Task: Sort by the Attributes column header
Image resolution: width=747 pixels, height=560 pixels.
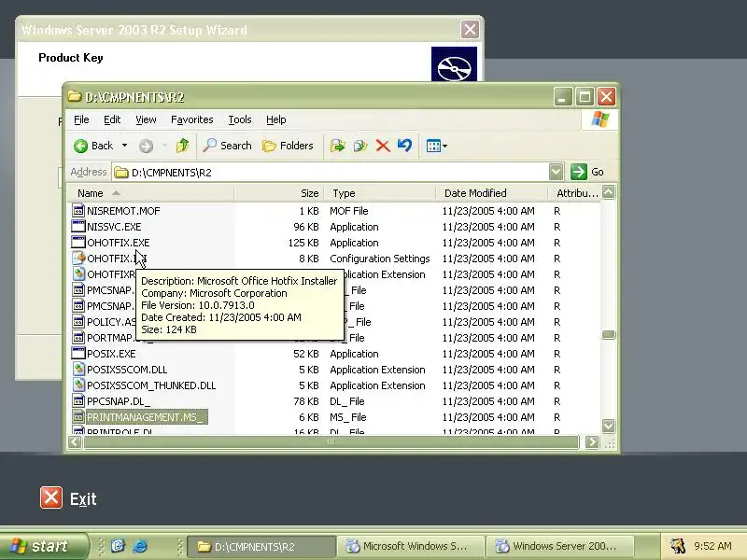Action: [575, 193]
